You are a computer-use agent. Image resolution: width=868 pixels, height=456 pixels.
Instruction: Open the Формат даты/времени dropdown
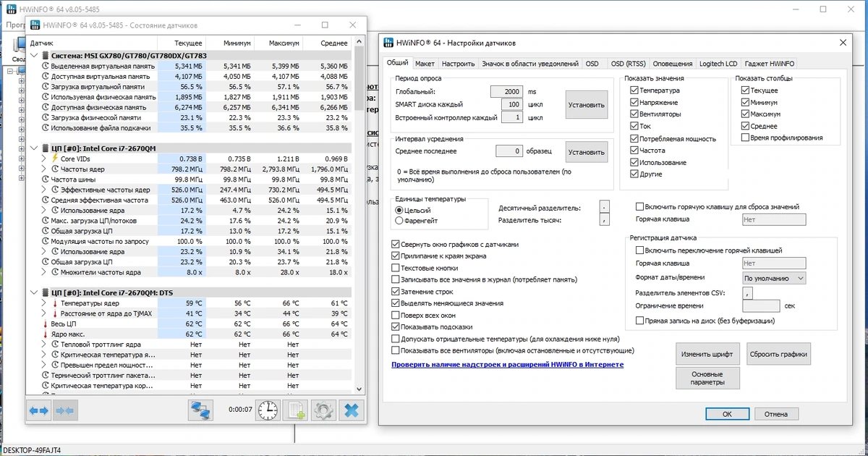pyautogui.click(x=774, y=278)
